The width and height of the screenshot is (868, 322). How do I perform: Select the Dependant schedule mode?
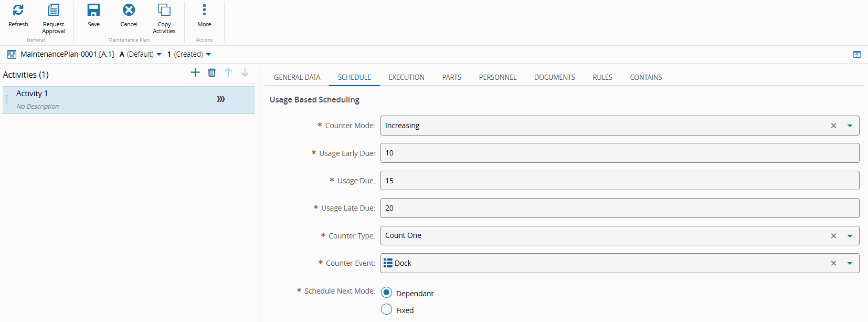[387, 293]
